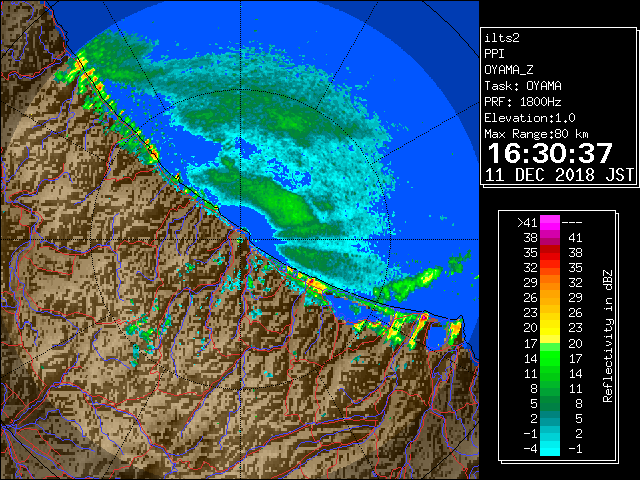The image size is (640, 480).
Task: Pick the orange 29–32 dBZ legend band
Action: coord(550,283)
